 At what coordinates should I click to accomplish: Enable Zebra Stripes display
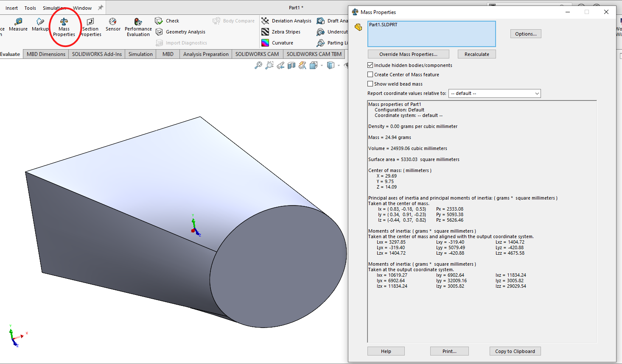tap(281, 32)
